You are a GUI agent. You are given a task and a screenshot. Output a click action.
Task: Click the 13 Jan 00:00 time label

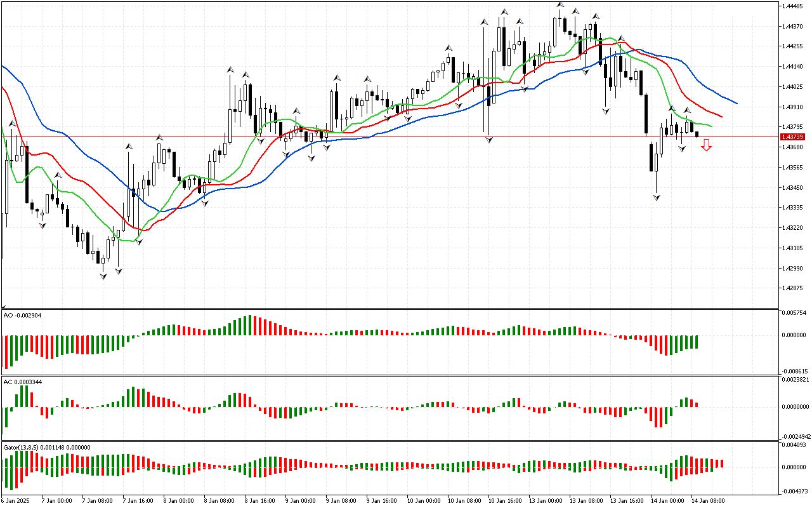pos(545,500)
